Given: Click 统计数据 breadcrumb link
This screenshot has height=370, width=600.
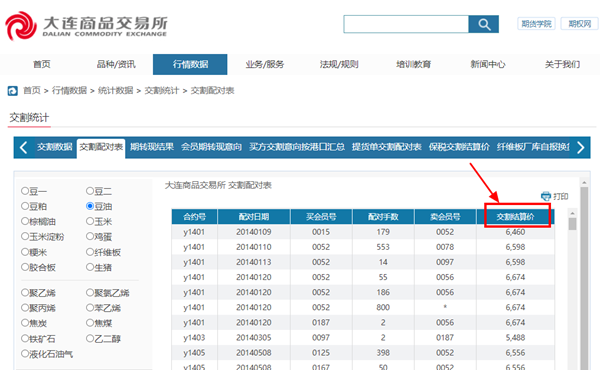Looking at the screenshot, I should click(116, 91).
